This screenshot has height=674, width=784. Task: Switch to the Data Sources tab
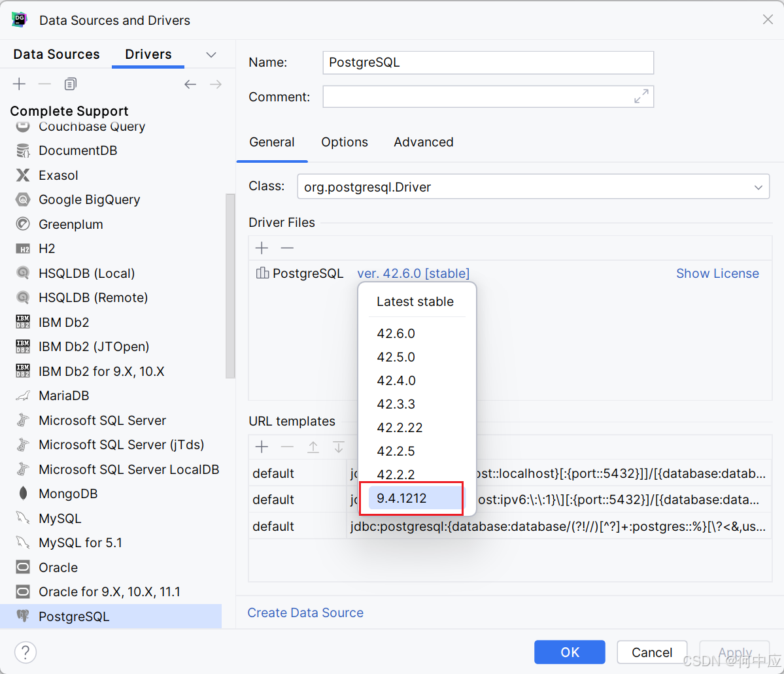tap(56, 54)
